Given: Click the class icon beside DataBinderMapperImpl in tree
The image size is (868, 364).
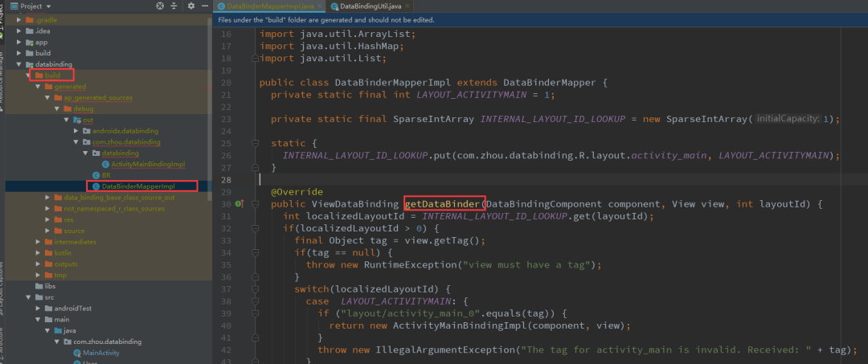Looking at the screenshot, I should 96,186.
